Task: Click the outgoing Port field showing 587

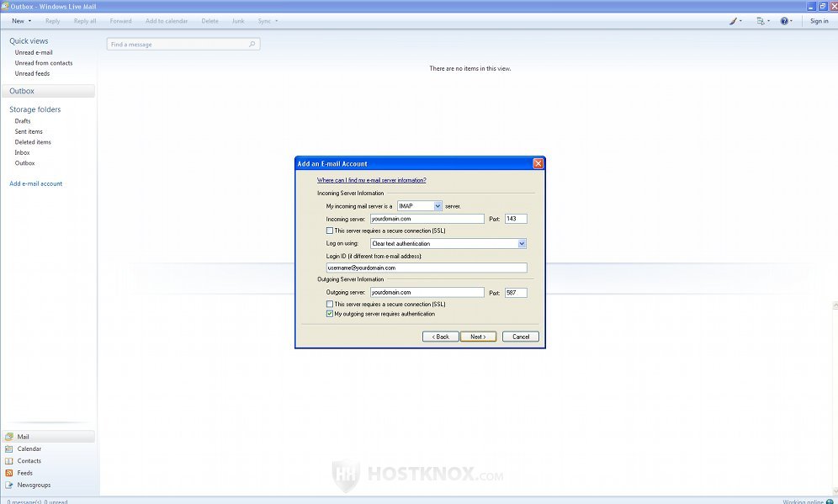Action: tap(516, 292)
